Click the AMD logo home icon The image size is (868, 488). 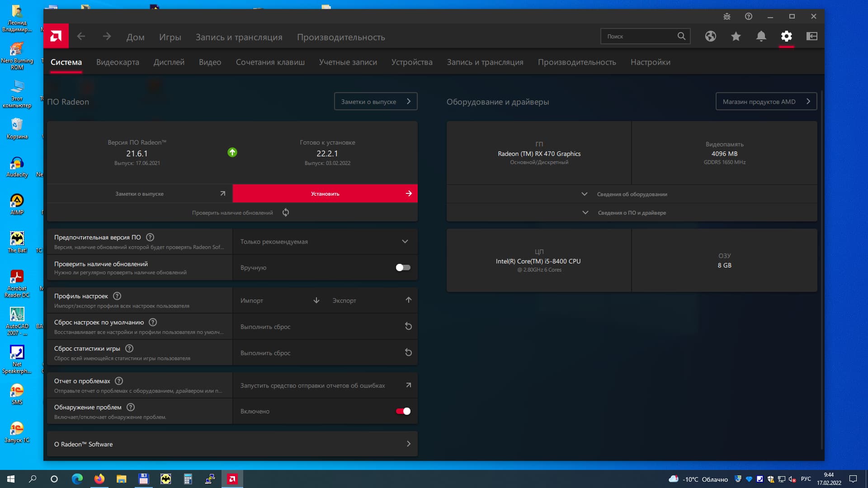coord(56,36)
